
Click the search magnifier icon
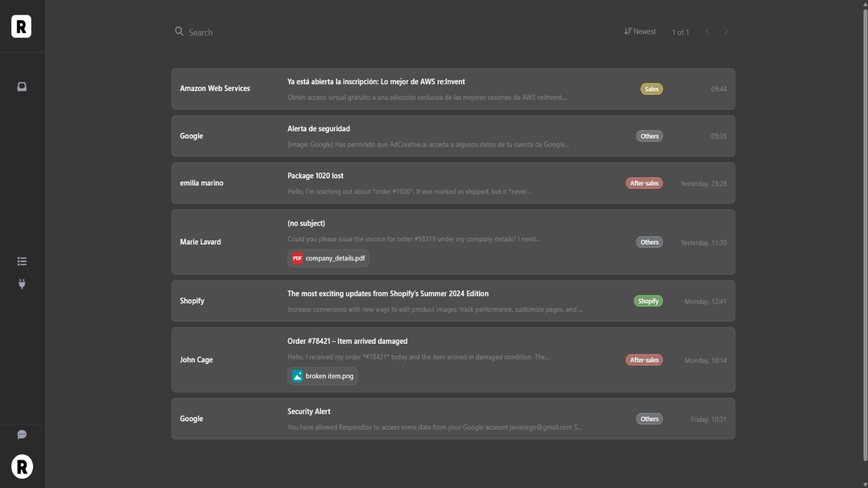179,31
